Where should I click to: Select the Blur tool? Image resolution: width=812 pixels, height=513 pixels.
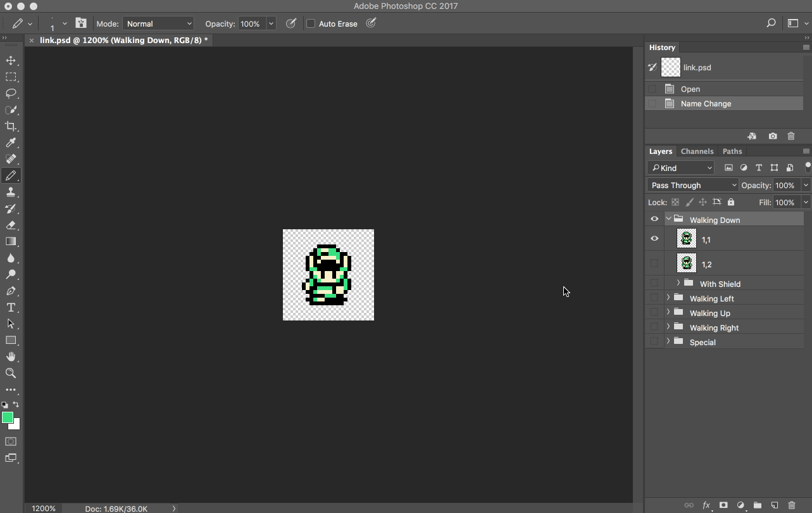click(11, 258)
